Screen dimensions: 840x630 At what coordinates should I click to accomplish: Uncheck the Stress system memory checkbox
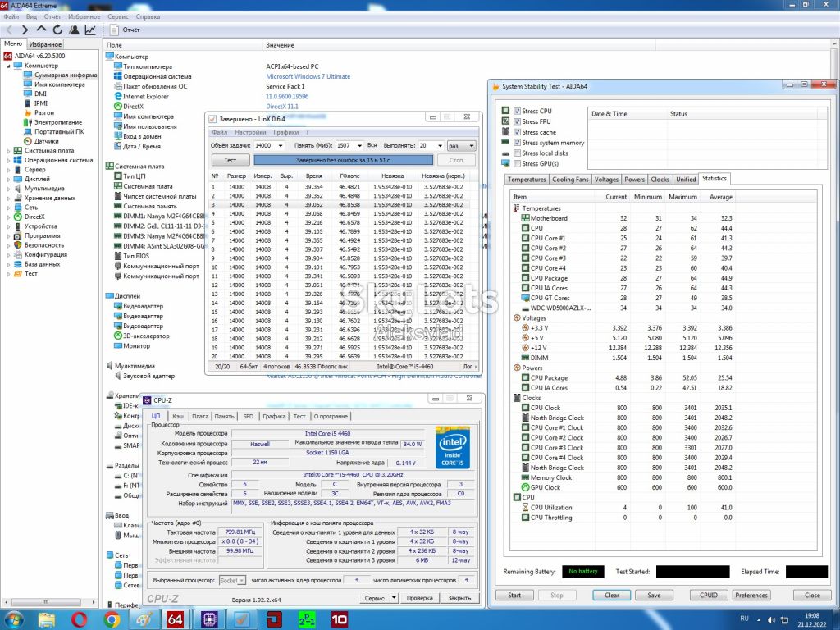tap(517, 143)
